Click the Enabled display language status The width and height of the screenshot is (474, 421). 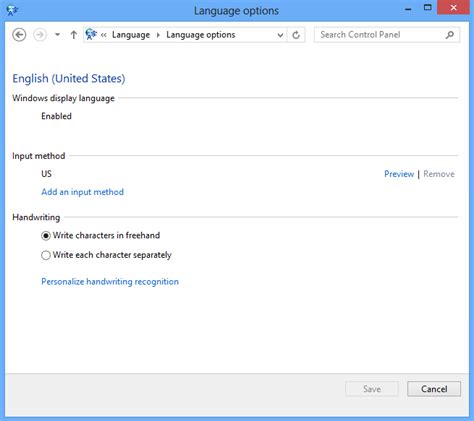click(x=56, y=116)
